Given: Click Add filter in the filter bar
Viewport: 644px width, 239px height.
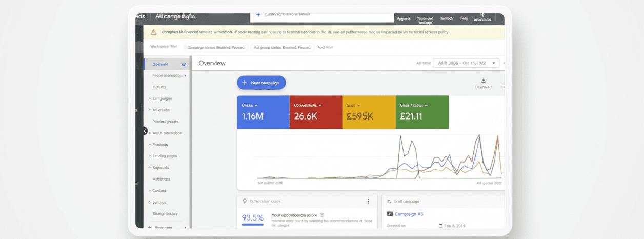Looking at the screenshot, I should (x=325, y=47).
